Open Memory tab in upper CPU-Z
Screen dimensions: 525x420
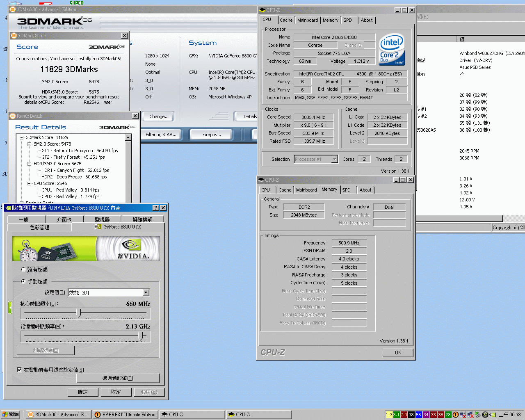(x=331, y=20)
